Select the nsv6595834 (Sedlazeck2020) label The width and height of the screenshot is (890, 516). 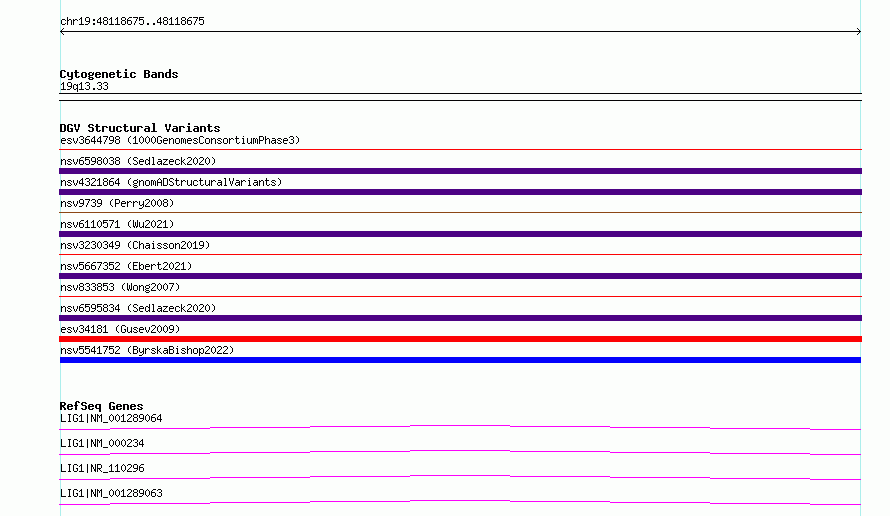[138, 308]
